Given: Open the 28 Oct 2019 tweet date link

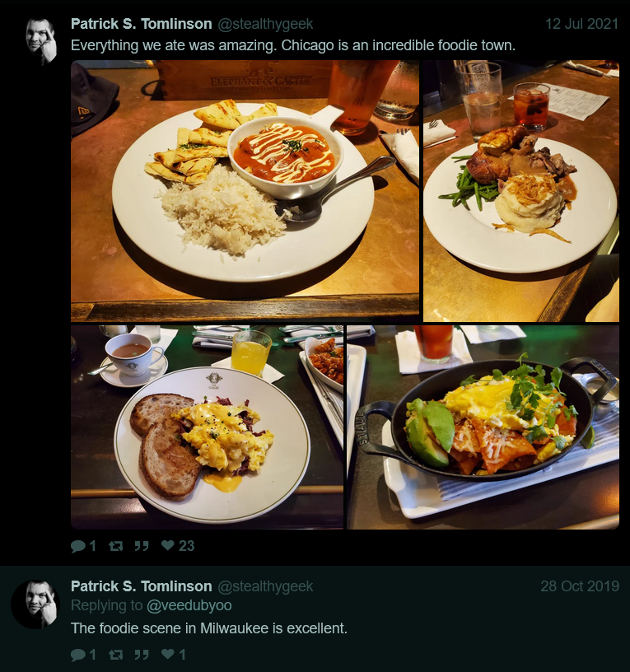Looking at the screenshot, I should point(580,586).
